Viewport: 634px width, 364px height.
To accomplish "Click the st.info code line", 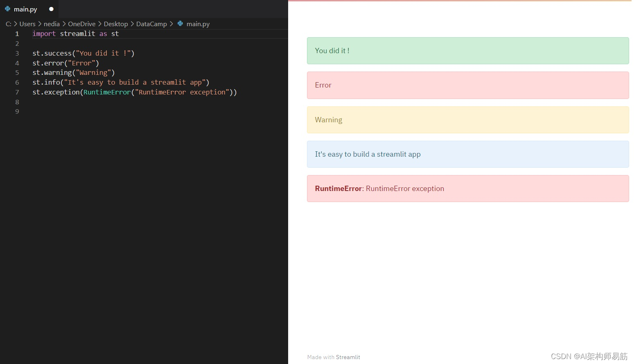I will coord(121,83).
